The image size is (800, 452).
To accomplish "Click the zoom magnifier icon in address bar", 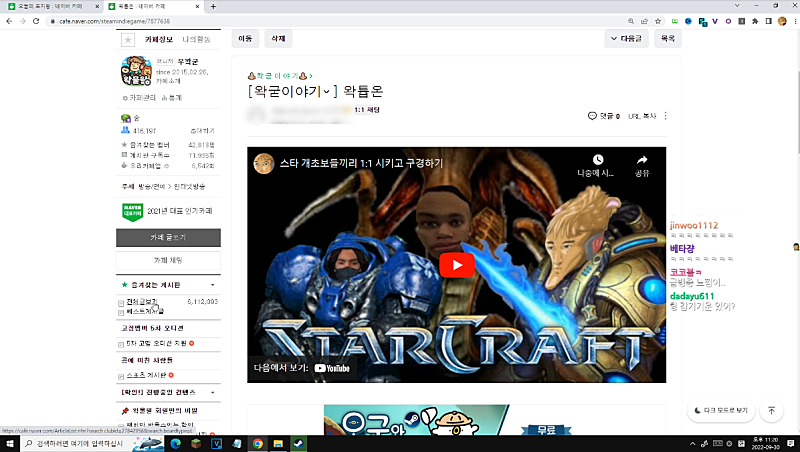I will 631,21.
